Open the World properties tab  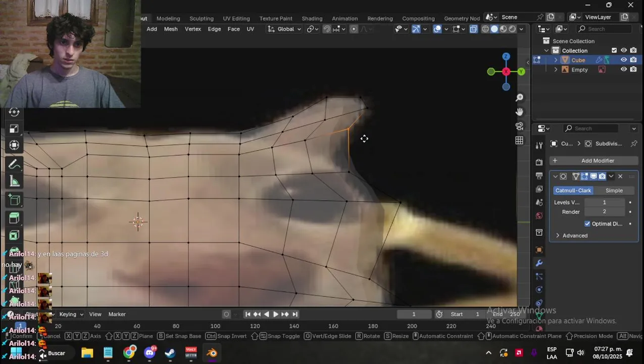coord(539,216)
